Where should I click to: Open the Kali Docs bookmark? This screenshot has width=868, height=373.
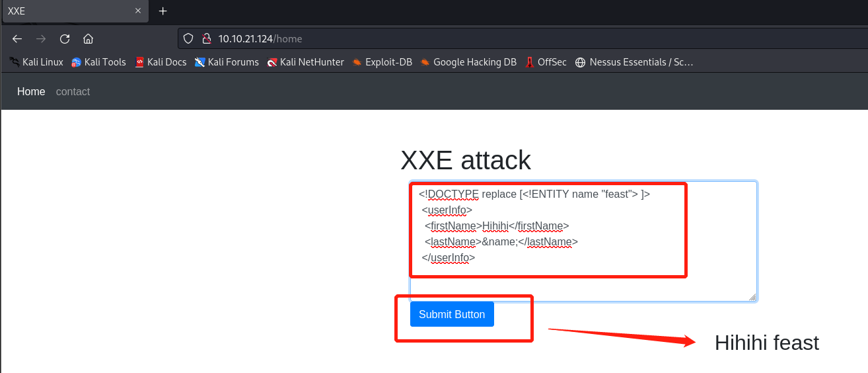(161, 62)
